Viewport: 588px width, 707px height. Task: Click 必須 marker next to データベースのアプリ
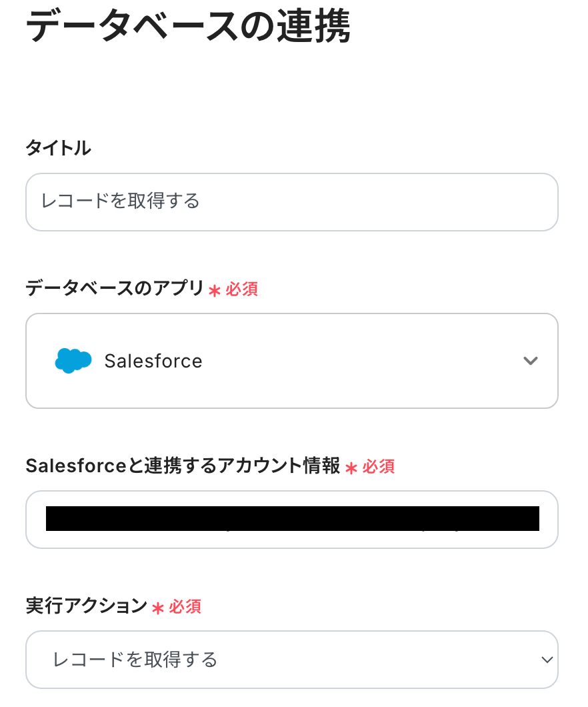242,289
